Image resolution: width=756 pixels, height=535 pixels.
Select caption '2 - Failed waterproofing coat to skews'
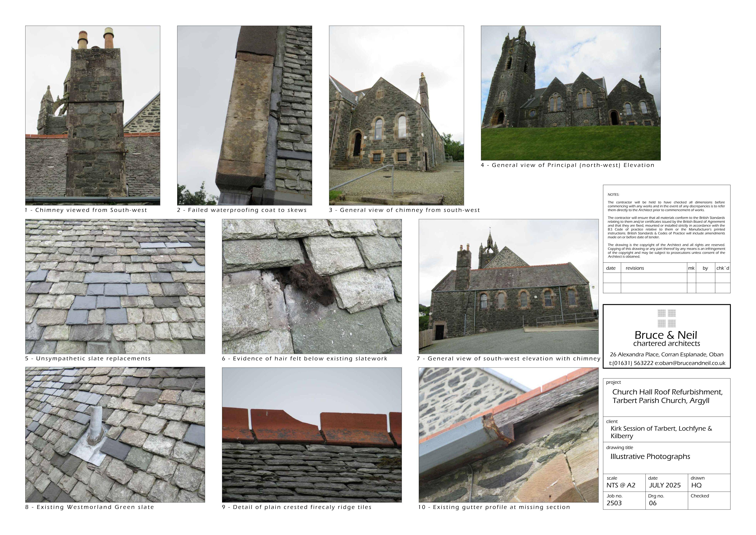[242, 210]
